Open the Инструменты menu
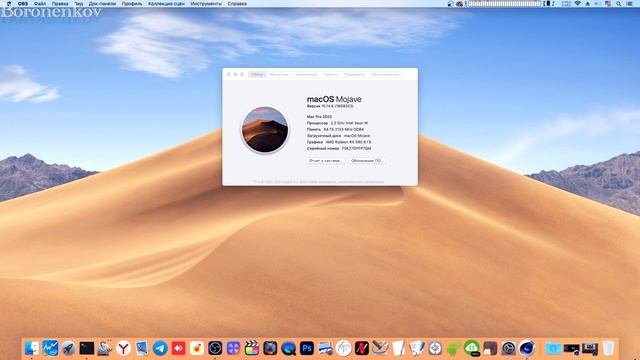640x360 pixels. [x=206, y=4]
